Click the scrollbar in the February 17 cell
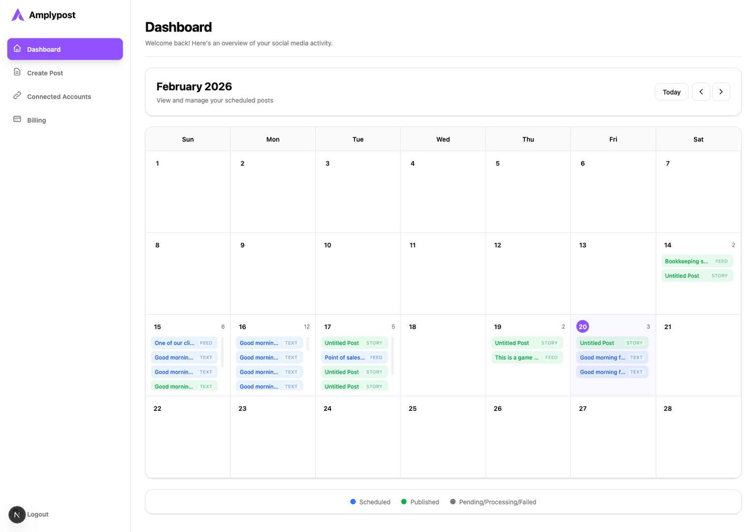756x532 pixels. coord(393,356)
